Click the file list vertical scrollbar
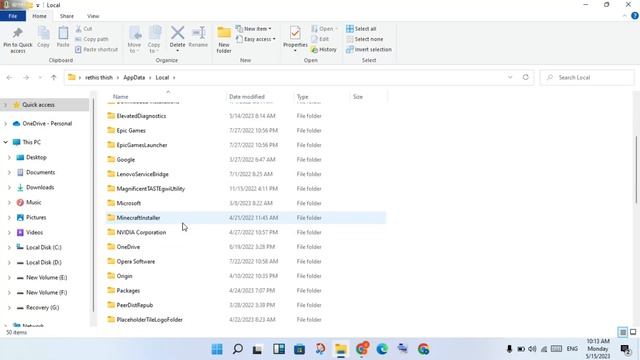This screenshot has height=360, width=640. pyautogui.click(x=636, y=169)
